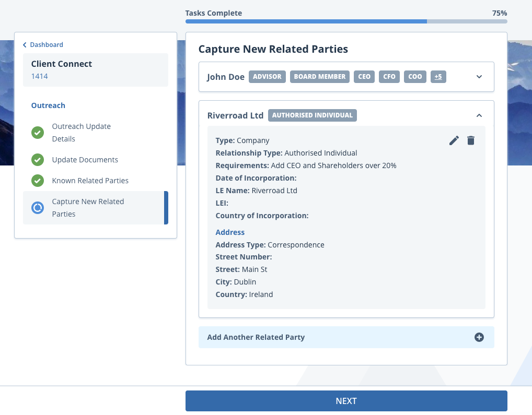Open the Outreach Update Details step
The height and width of the screenshot is (415, 532).
[81, 133]
